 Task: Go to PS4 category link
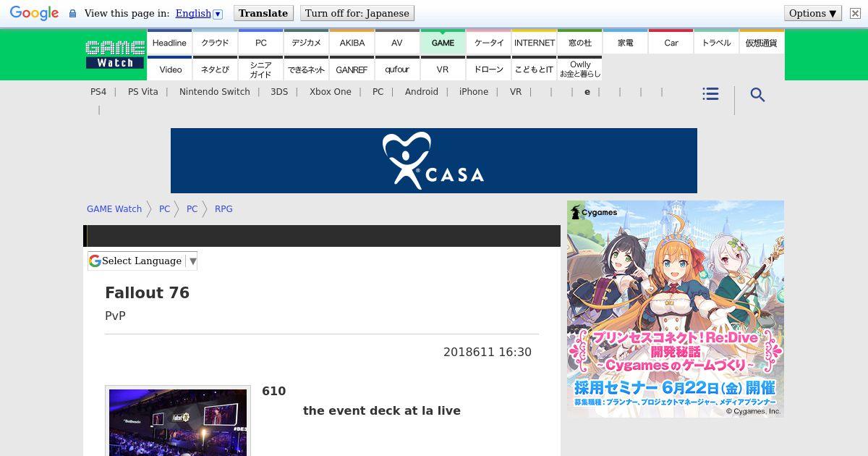pos(98,92)
